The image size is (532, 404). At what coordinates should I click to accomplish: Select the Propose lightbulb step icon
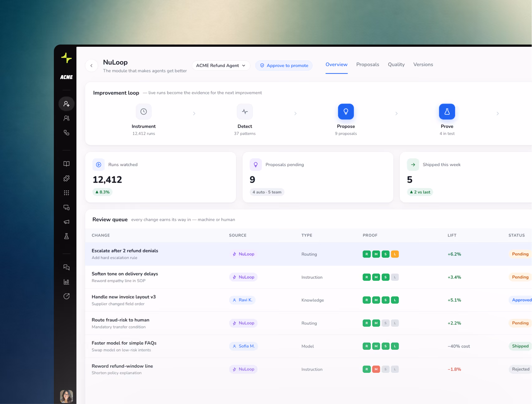pos(346,112)
